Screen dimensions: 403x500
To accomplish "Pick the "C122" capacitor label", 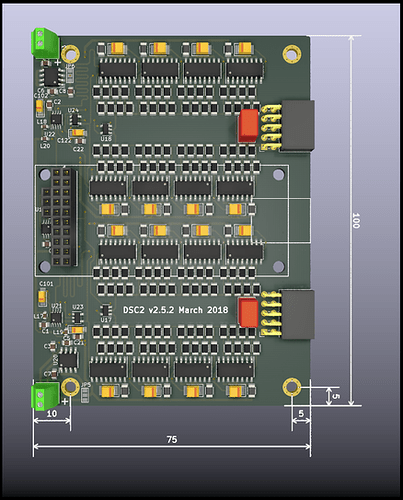I will point(64,141).
